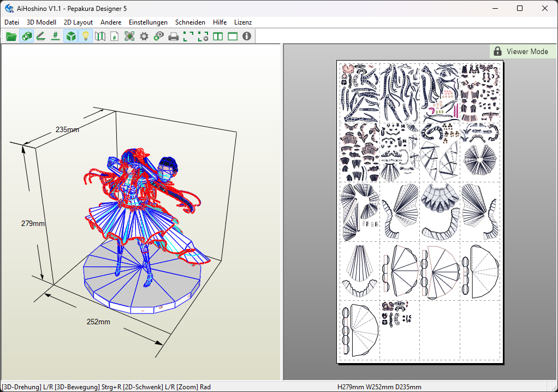558x392 pixels.
Task: Toggle the lighting bulb icon
Action: tap(85, 37)
